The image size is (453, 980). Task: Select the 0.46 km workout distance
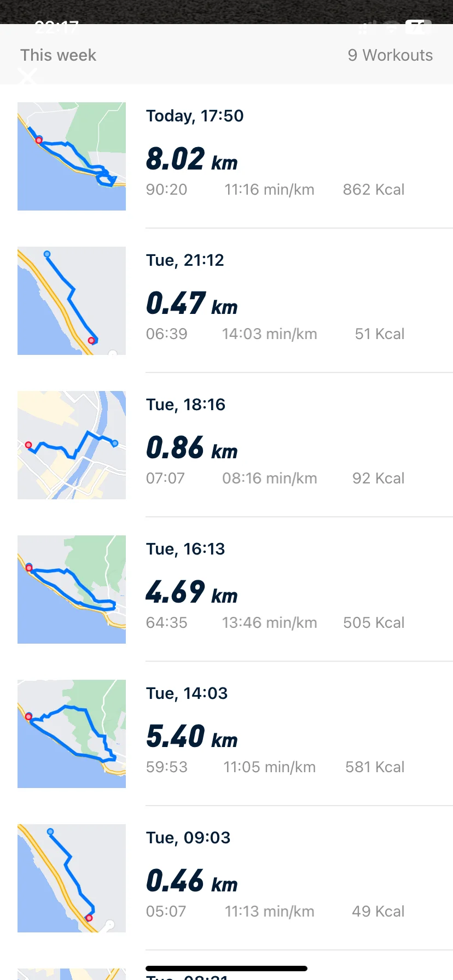pos(191,881)
